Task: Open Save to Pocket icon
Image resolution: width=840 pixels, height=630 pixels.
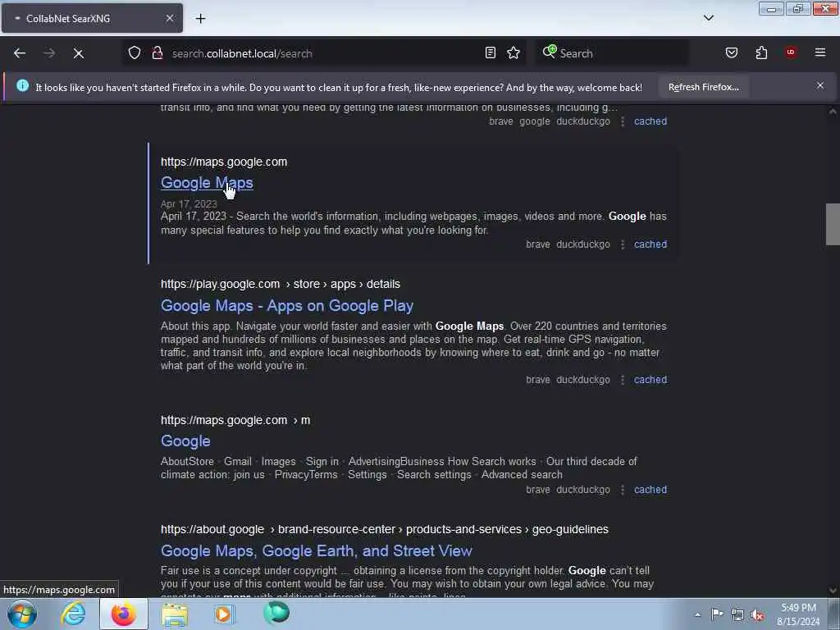Action: [731, 52]
